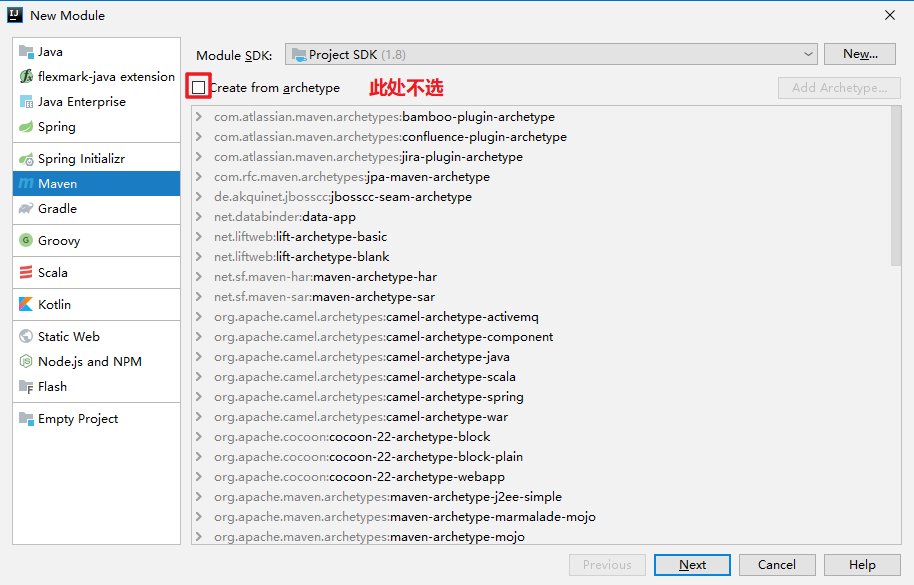Choose the Groovy G icon
914x585 pixels.
(26, 240)
